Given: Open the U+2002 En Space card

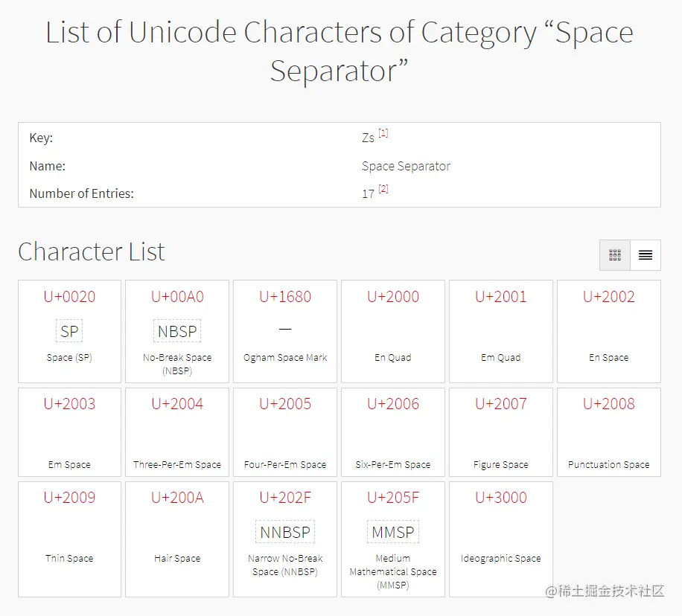Looking at the screenshot, I should tap(609, 331).
